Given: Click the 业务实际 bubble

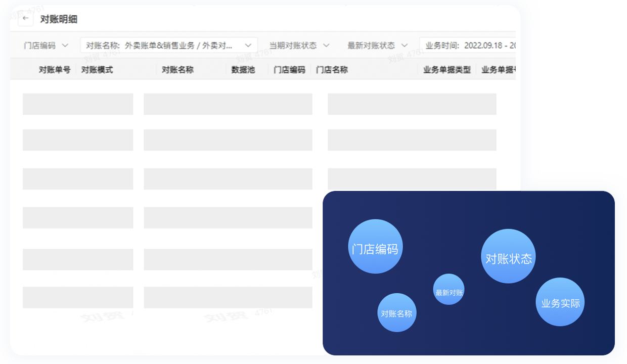Looking at the screenshot, I should click(560, 302).
